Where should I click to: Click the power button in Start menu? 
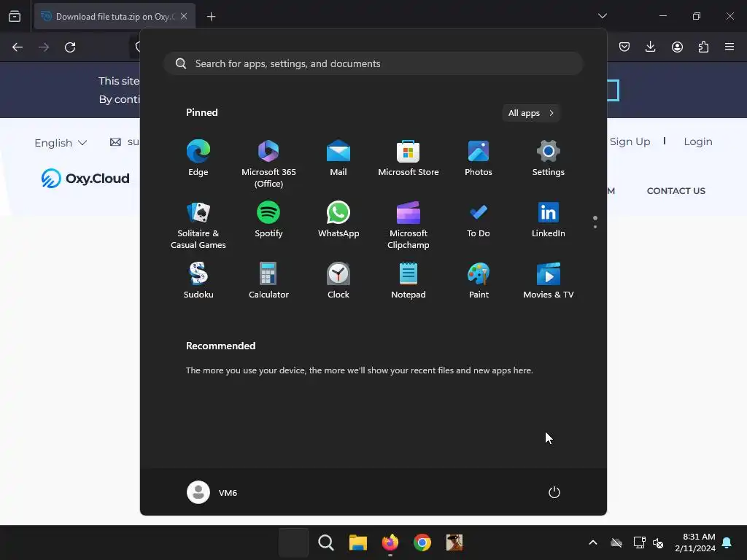click(x=554, y=492)
